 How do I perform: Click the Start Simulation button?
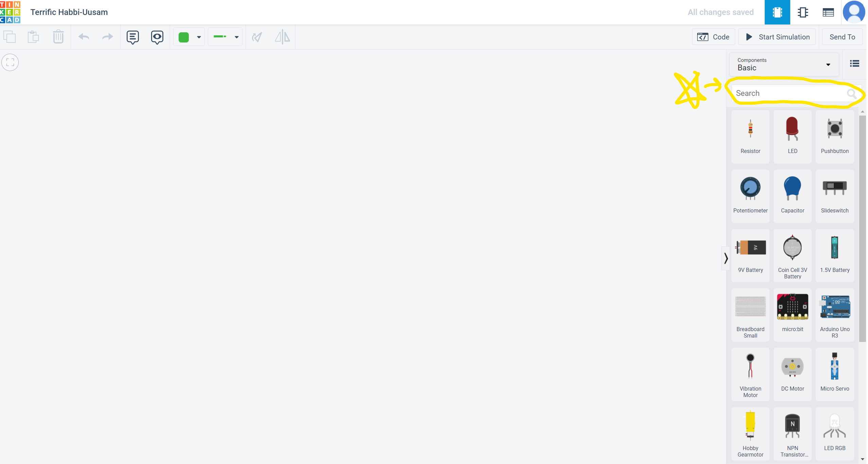[778, 37]
